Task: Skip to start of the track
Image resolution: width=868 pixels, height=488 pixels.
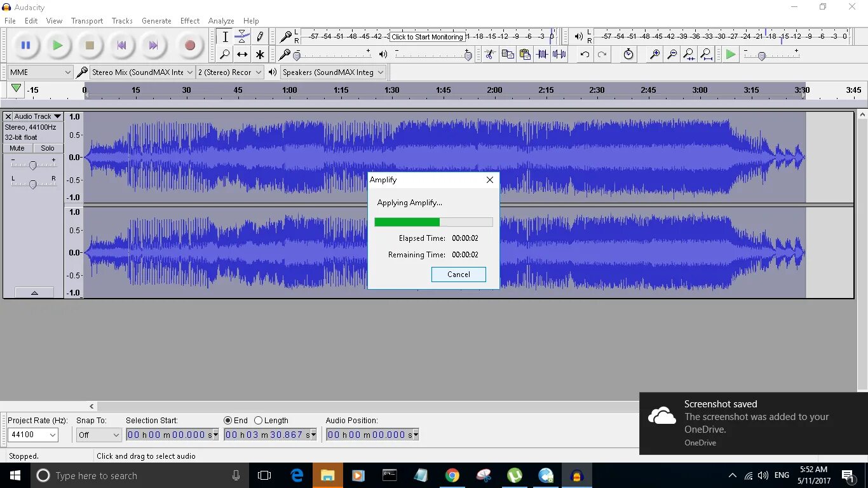Action: (x=121, y=45)
